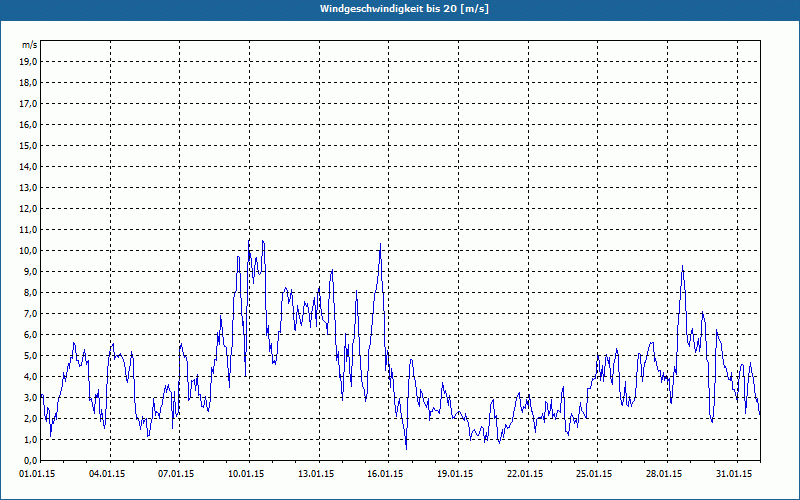Click the 16.01.15 date label

385,474
